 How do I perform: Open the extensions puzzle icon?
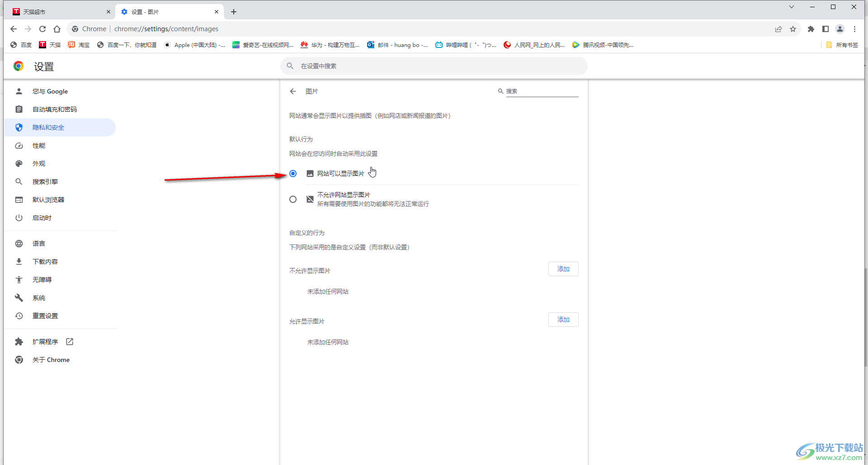[x=811, y=29]
